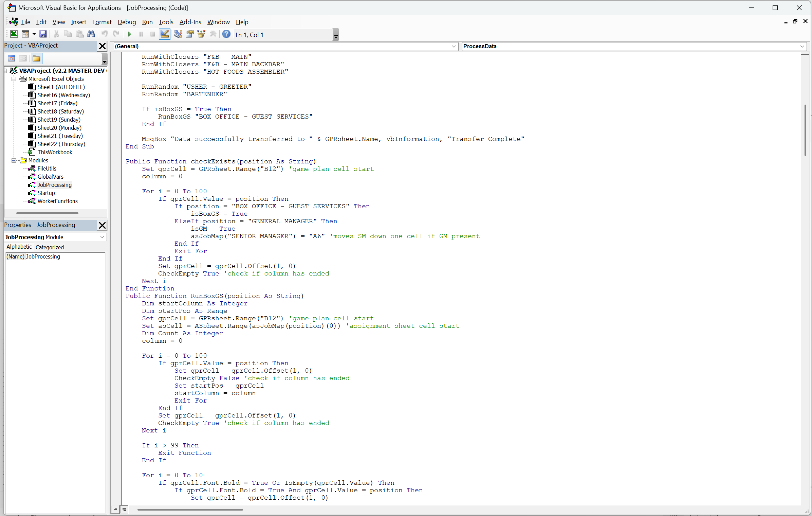Close the Project - VBAProject pane
The height and width of the screenshot is (516, 812).
pyautogui.click(x=102, y=46)
